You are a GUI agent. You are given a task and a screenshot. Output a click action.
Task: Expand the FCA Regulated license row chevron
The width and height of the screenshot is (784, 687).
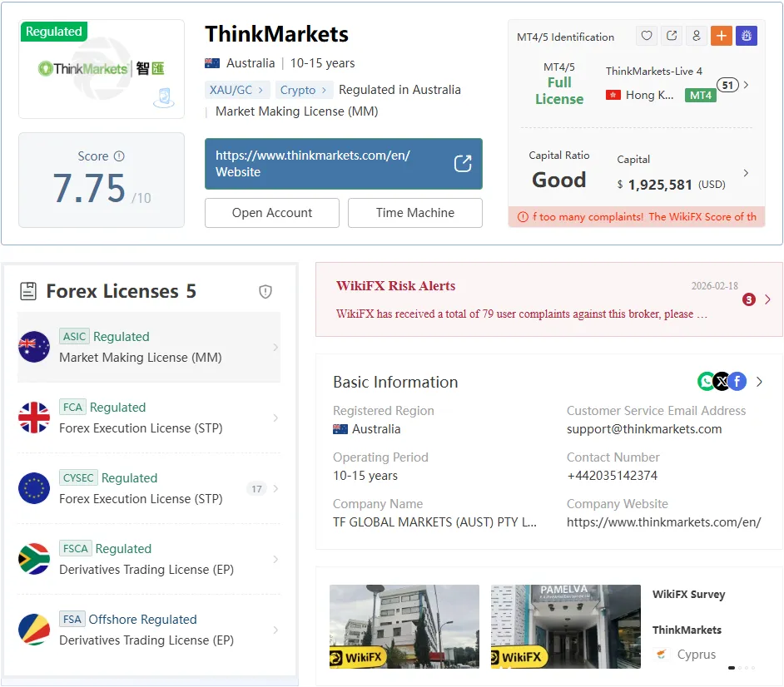click(x=275, y=418)
